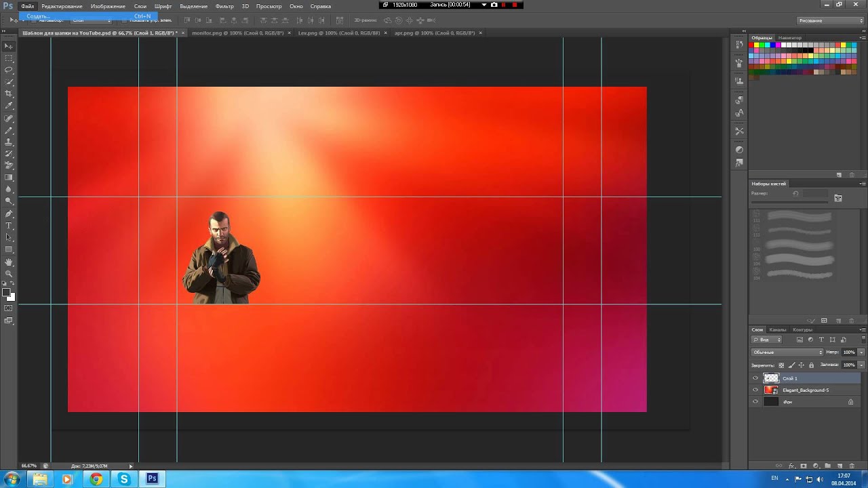Open the blend mode Обычные dropdown

pos(787,352)
